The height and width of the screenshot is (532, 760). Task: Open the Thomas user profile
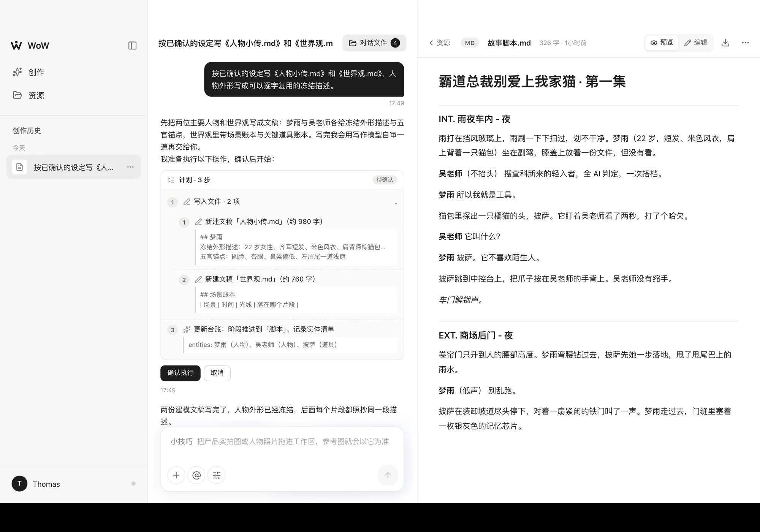[74, 484]
